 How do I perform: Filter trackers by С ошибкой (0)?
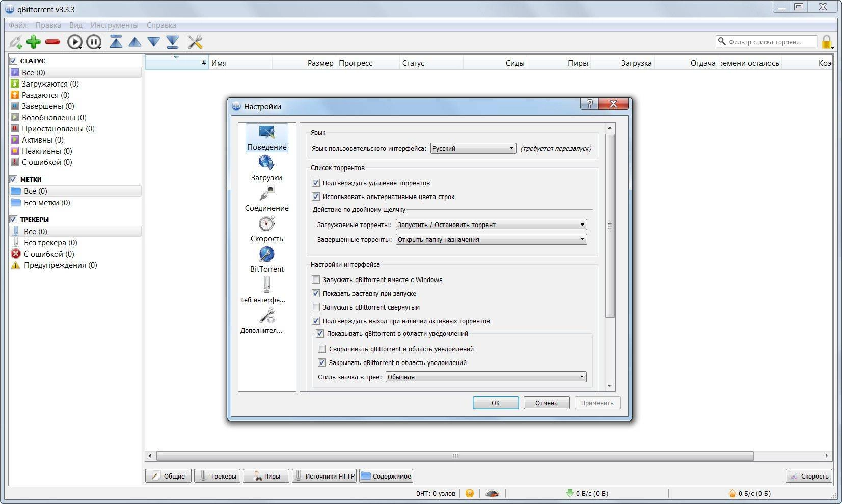(x=75, y=254)
